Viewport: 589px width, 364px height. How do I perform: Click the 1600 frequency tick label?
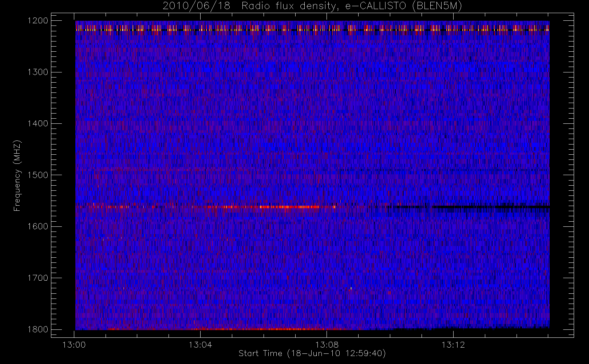tap(38, 226)
